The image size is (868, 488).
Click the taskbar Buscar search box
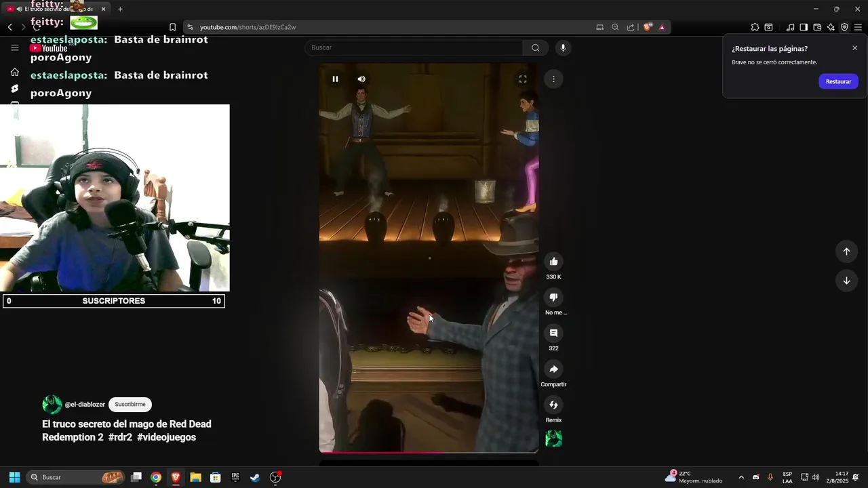click(76, 477)
